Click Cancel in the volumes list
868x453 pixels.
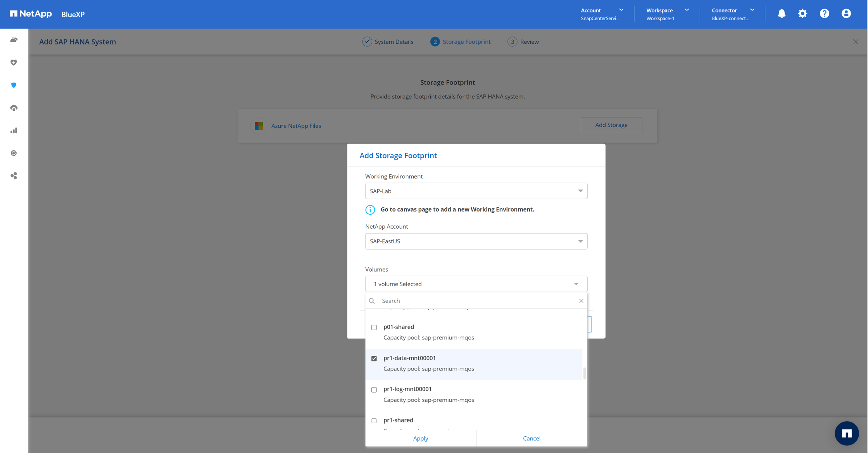[x=531, y=438]
